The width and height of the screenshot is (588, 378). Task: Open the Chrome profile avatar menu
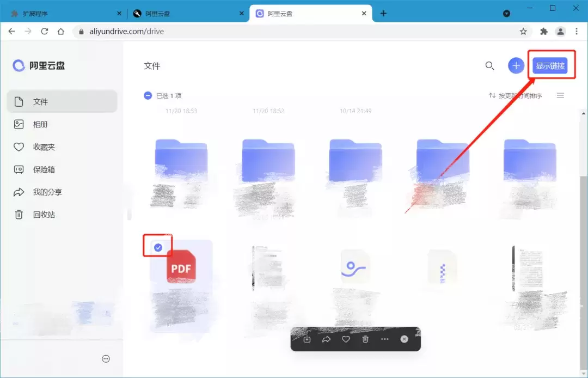pos(561,32)
